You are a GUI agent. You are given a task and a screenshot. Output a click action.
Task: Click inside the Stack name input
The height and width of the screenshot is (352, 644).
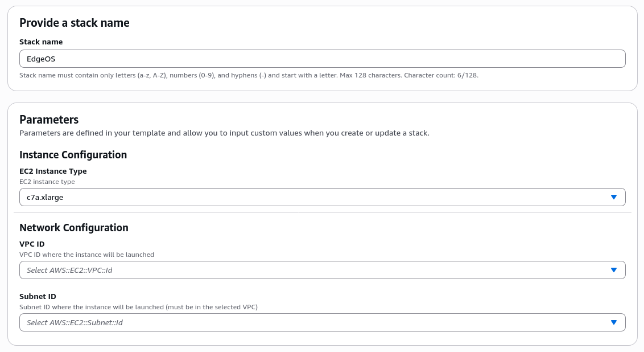click(284, 58)
